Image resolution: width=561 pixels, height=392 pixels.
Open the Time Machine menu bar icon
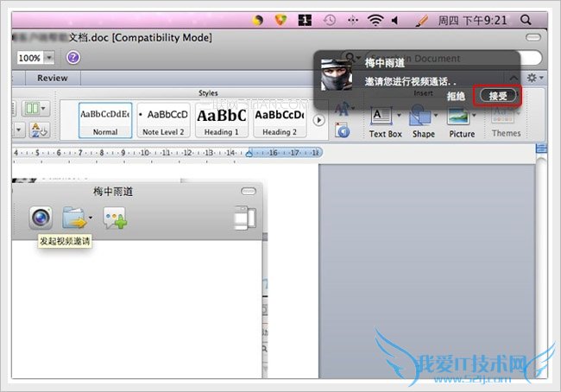[329, 20]
